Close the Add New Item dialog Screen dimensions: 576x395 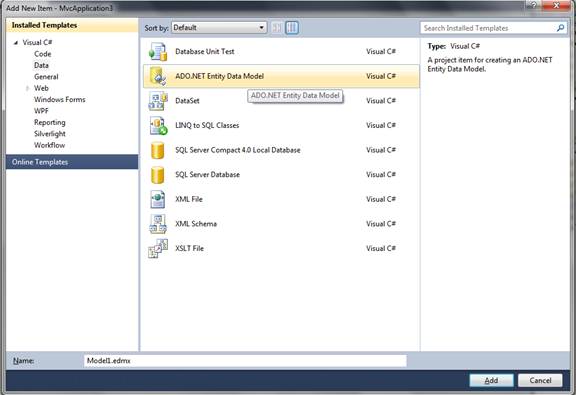[x=556, y=5]
